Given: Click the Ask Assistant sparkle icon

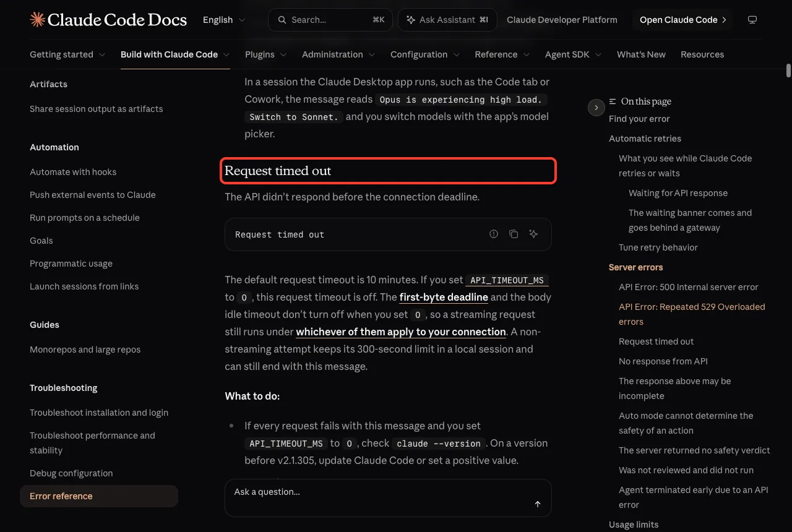Looking at the screenshot, I should click(411, 20).
